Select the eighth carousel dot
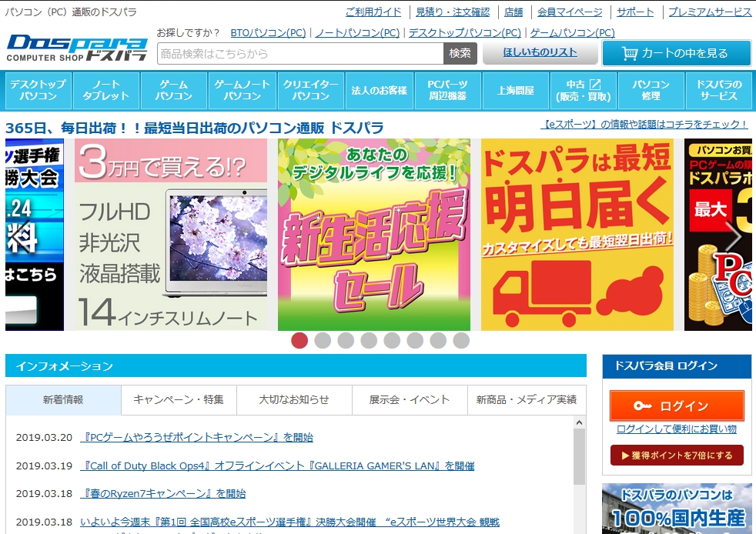 pyautogui.click(x=461, y=340)
